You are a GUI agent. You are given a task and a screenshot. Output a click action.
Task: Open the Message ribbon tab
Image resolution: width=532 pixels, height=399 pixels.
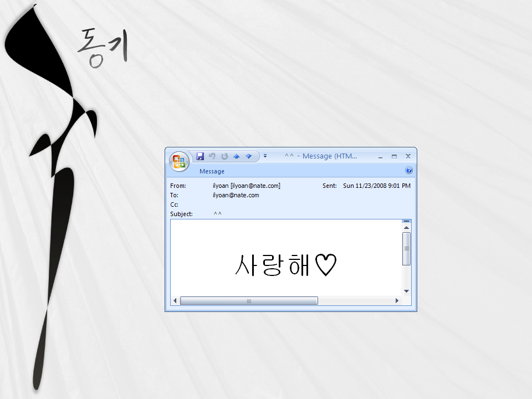[212, 171]
